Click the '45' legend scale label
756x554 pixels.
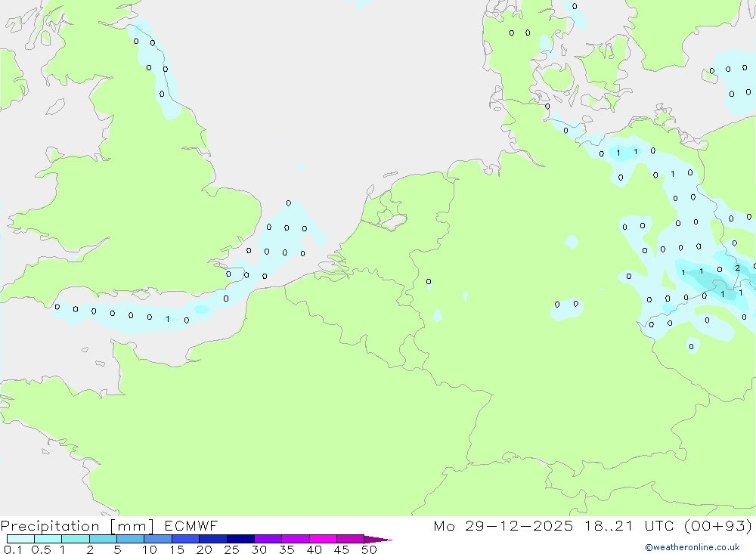(342, 549)
